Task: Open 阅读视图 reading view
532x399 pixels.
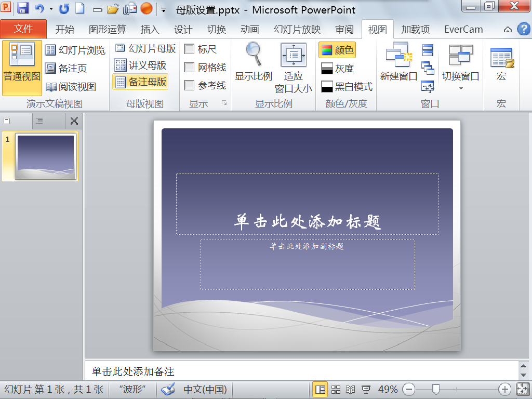Action: click(x=71, y=87)
